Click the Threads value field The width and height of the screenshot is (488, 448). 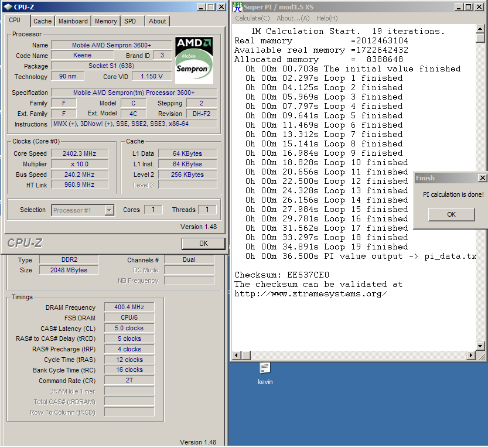coord(207,210)
